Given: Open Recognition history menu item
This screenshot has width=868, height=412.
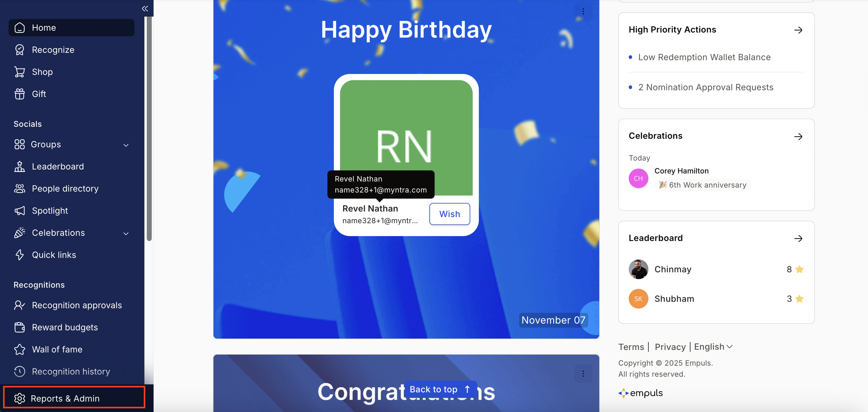Looking at the screenshot, I should point(72,371).
